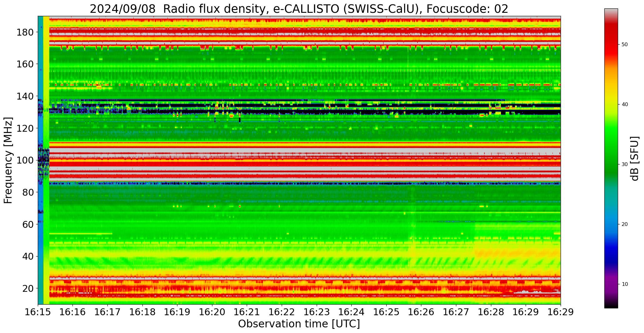The image size is (644, 333).
Task: Click the 140 MHz frequency tick label
Action: 25,96
